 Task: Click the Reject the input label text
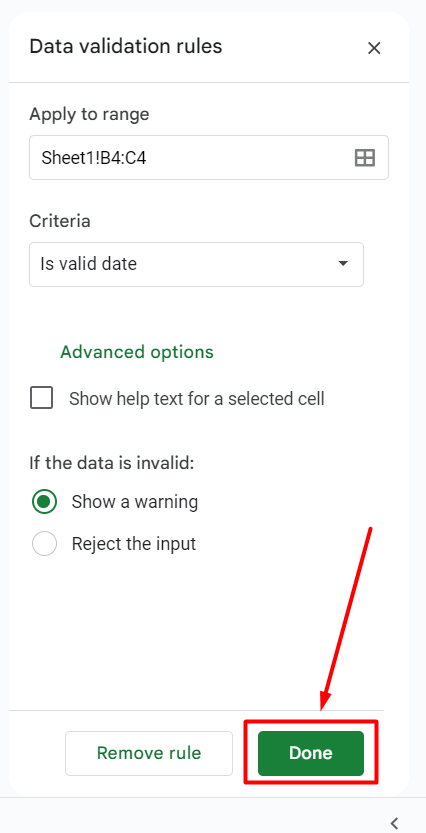134,544
